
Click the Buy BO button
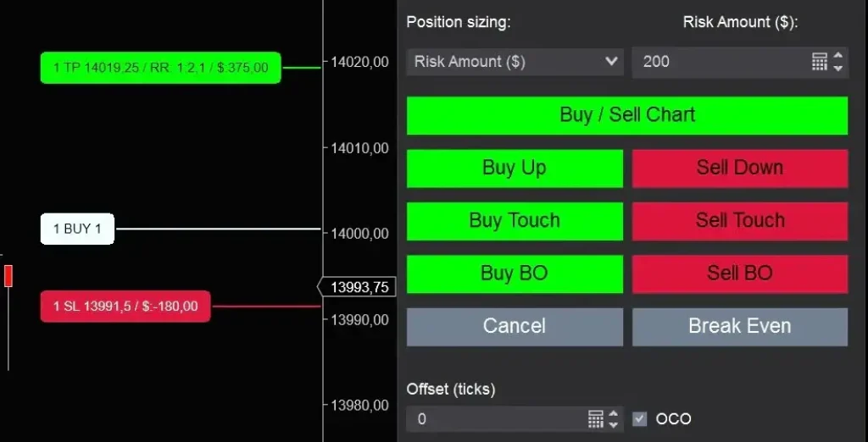[515, 273]
